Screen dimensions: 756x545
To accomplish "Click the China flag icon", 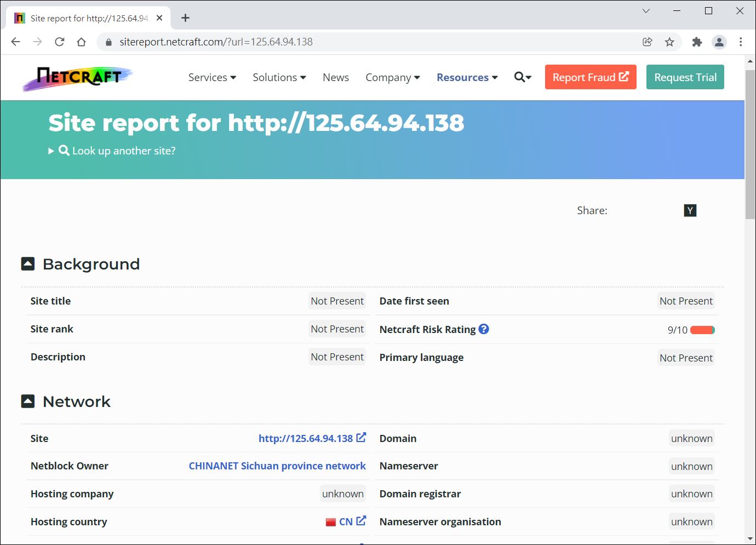I will coord(331,522).
